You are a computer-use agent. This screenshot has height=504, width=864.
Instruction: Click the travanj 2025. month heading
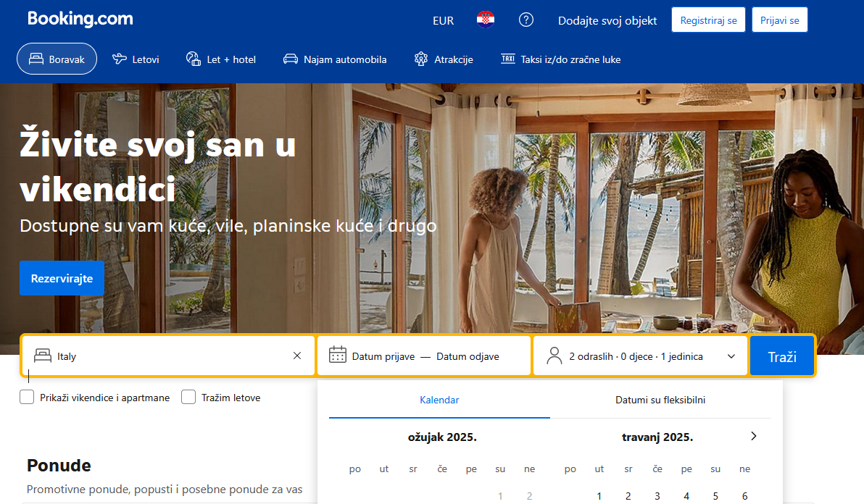657,437
